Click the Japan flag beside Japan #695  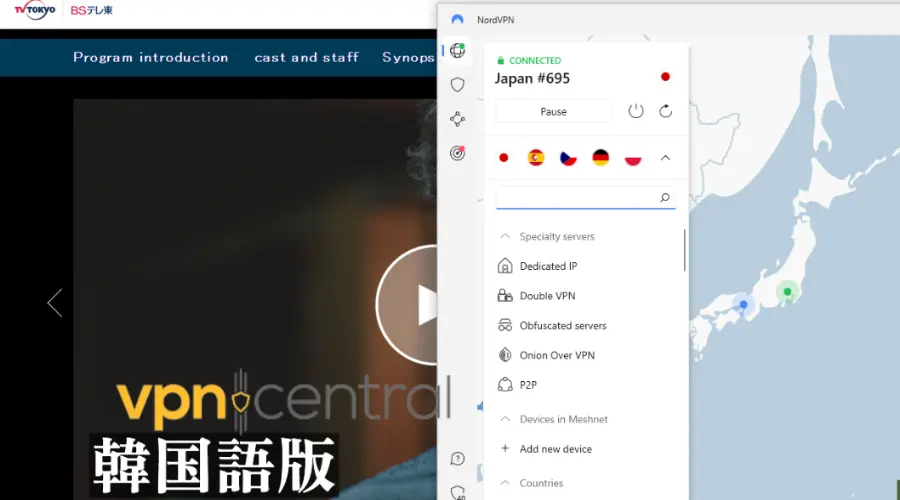click(x=665, y=76)
